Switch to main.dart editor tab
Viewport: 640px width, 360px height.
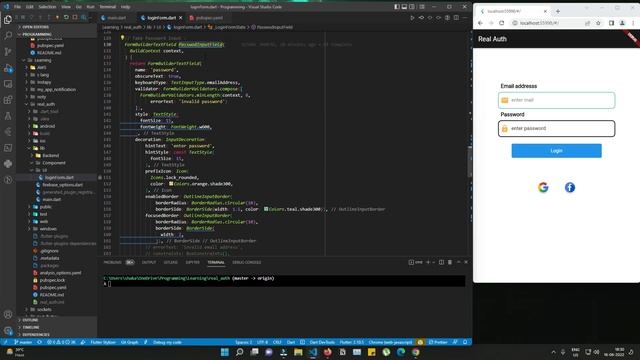coord(117,18)
